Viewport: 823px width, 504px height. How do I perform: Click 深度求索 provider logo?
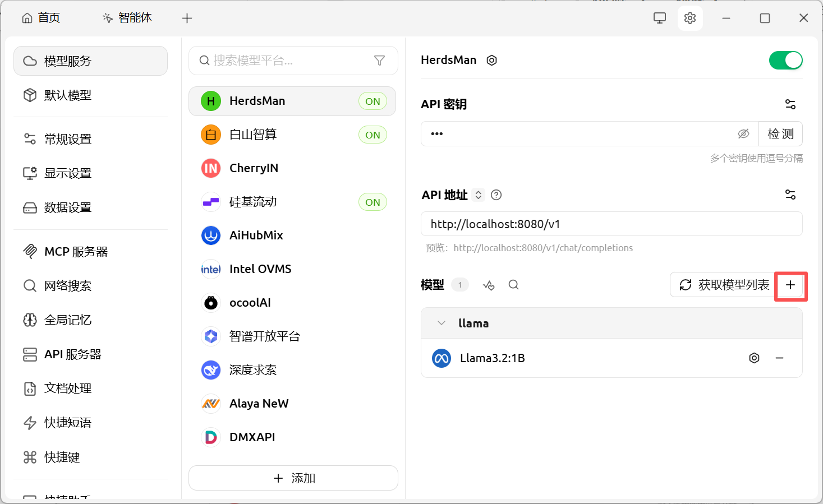tap(211, 370)
